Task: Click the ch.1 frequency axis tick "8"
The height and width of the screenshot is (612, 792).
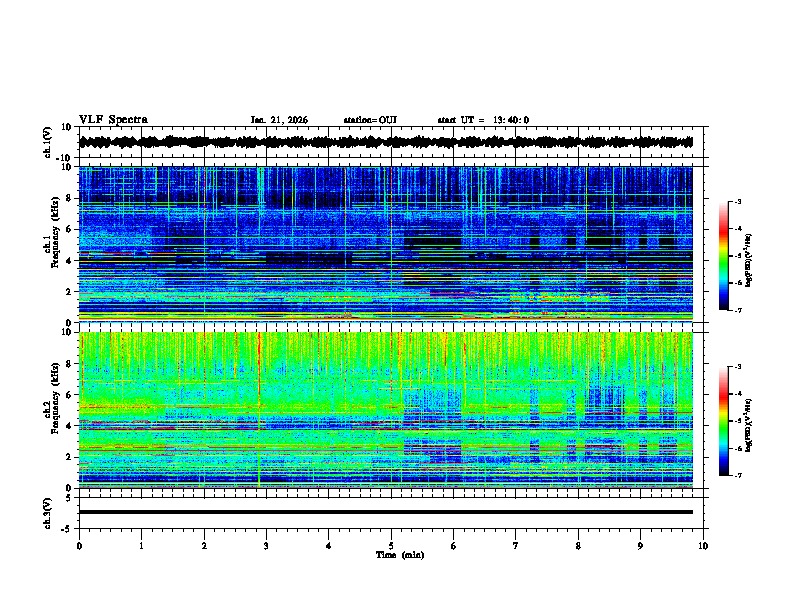Action: pos(69,198)
